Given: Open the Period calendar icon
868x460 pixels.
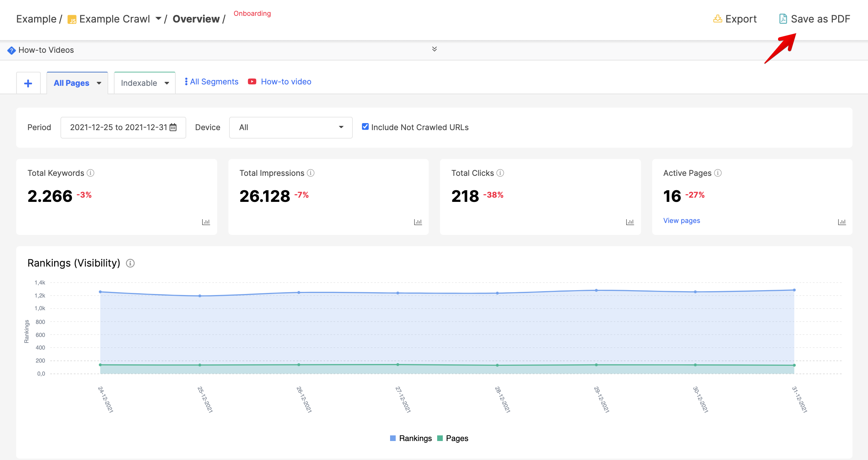Looking at the screenshot, I should 173,127.
